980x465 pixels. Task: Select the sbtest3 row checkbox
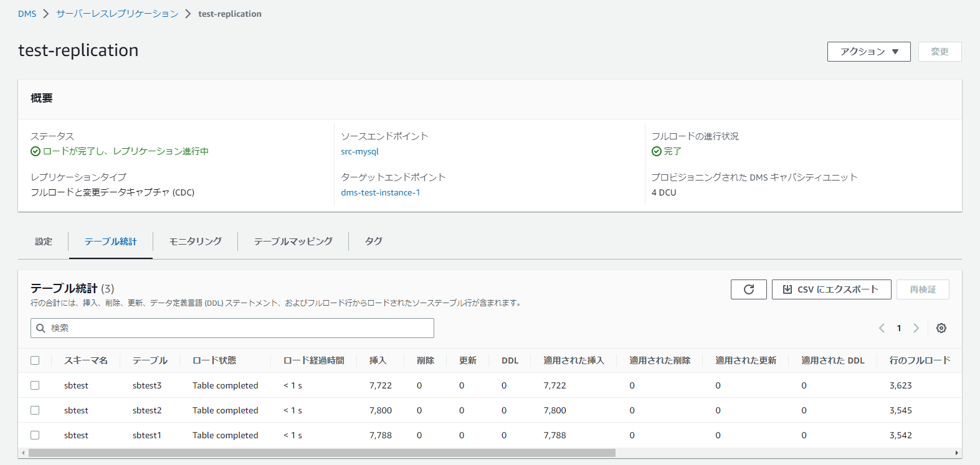coord(35,385)
